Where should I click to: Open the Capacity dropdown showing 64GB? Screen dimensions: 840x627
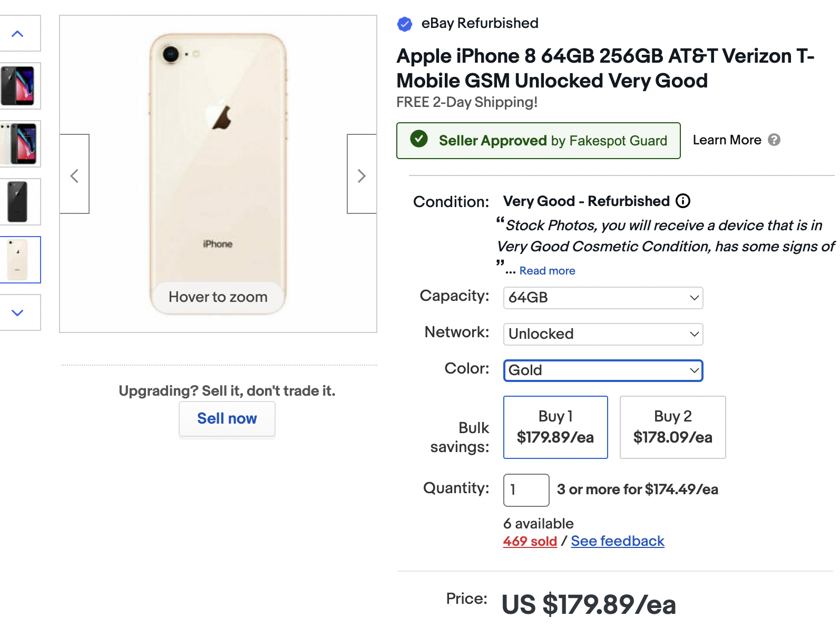pos(603,298)
